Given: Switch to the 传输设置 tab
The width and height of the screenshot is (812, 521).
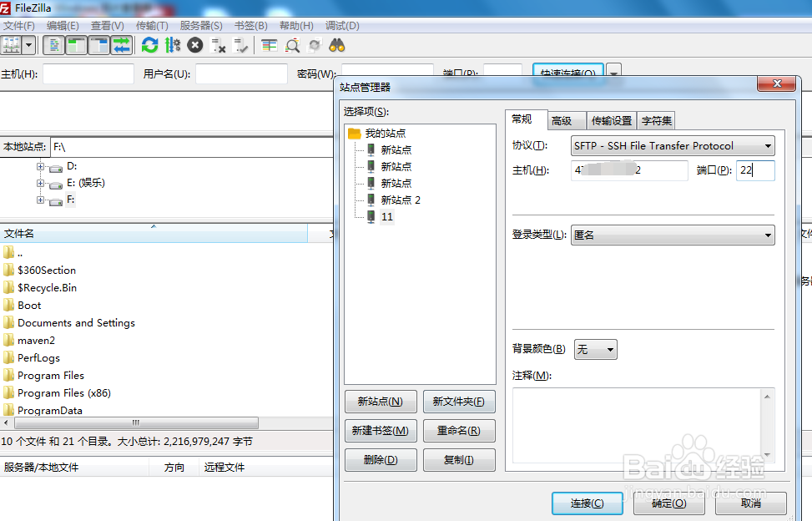Looking at the screenshot, I should click(x=612, y=121).
